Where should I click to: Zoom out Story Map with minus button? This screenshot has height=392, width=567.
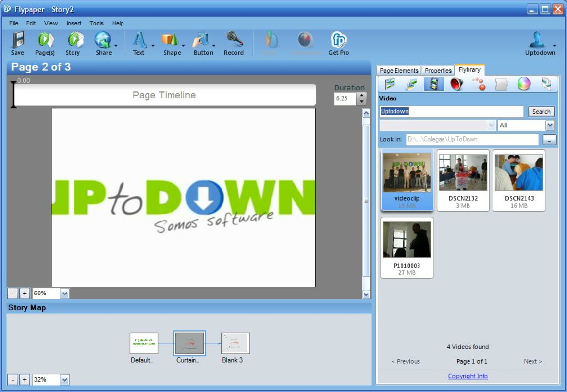point(13,380)
